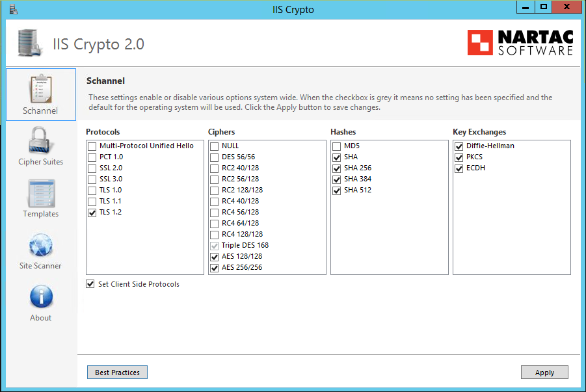Viewport: 586px width, 392px height.
Task: Toggle the NULL cipher checkbox
Action: (214, 146)
